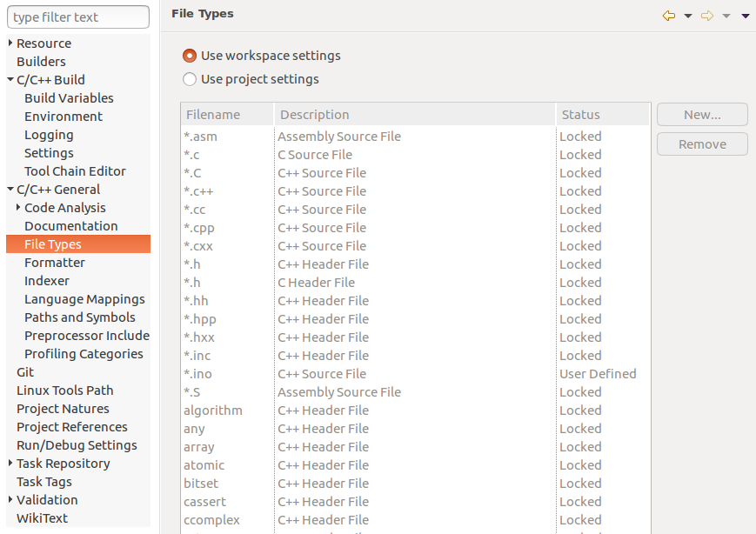Viewport: 756px width, 534px height.
Task: Open the Paths and Symbols page
Action: coord(80,317)
